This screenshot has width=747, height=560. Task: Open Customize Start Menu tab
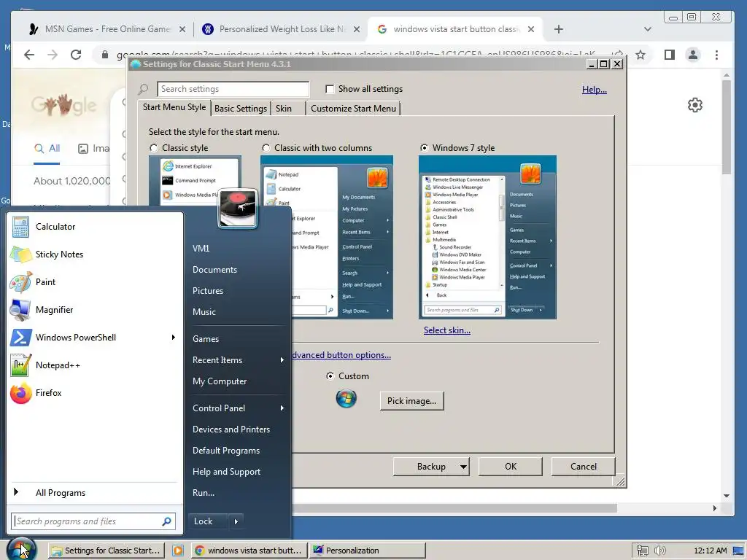coord(353,109)
